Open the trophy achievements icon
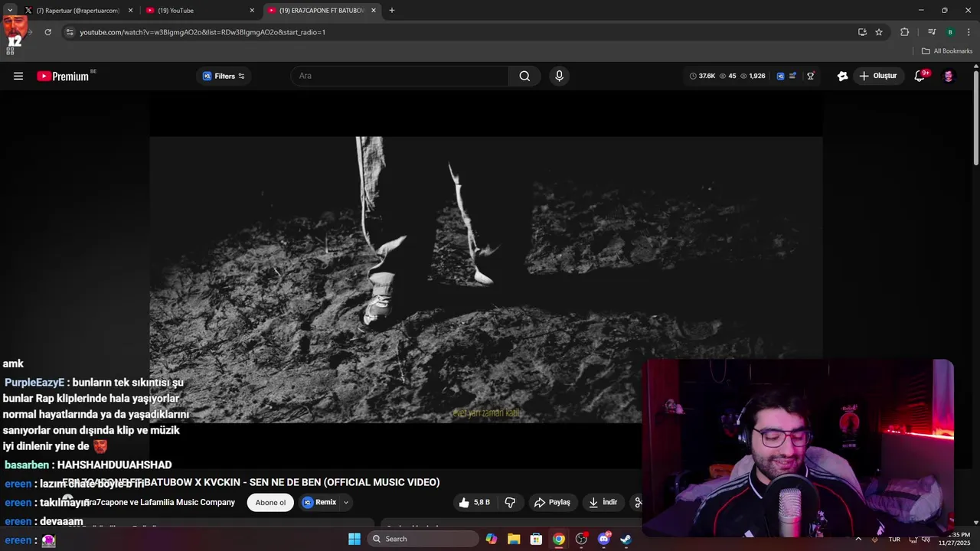980x551 pixels. (x=811, y=76)
